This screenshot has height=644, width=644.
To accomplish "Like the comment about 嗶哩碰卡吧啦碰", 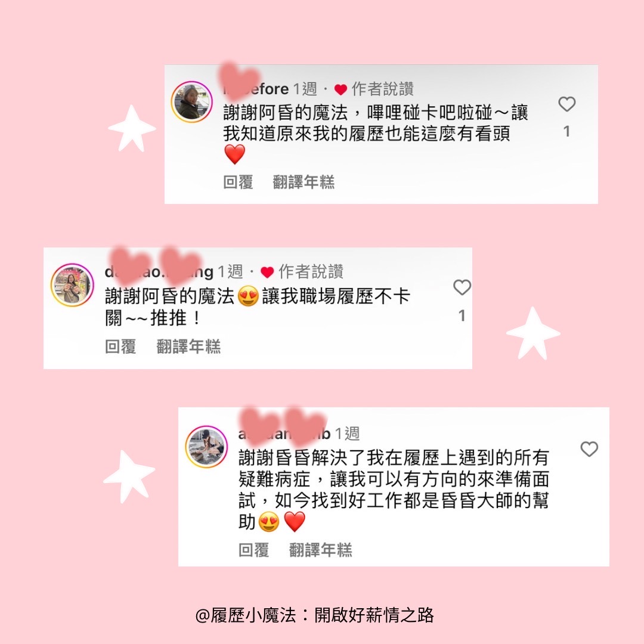I will 567,104.
